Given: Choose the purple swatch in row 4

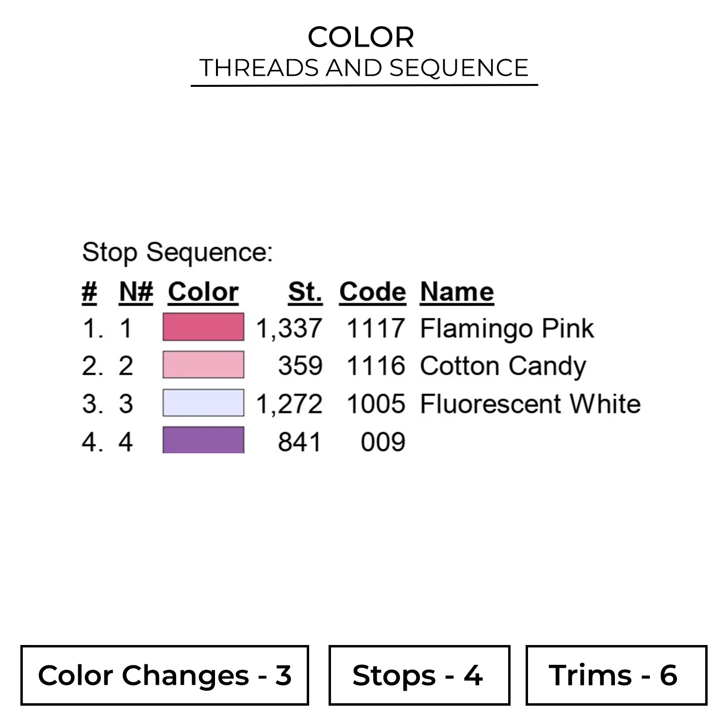Looking at the screenshot, I should pos(203,440).
